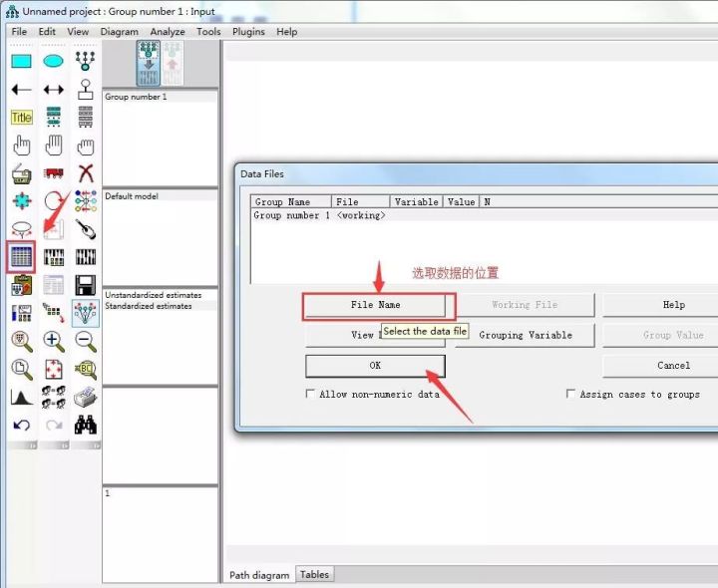The image size is (718, 588).
Task: Switch to the Path diagram tab
Action: pos(259,575)
